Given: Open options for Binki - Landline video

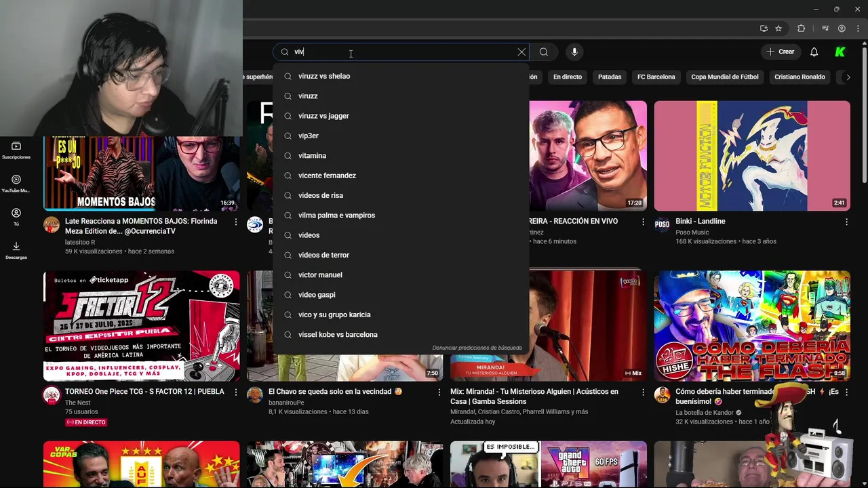Looking at the screenshot, I should 846,222.
